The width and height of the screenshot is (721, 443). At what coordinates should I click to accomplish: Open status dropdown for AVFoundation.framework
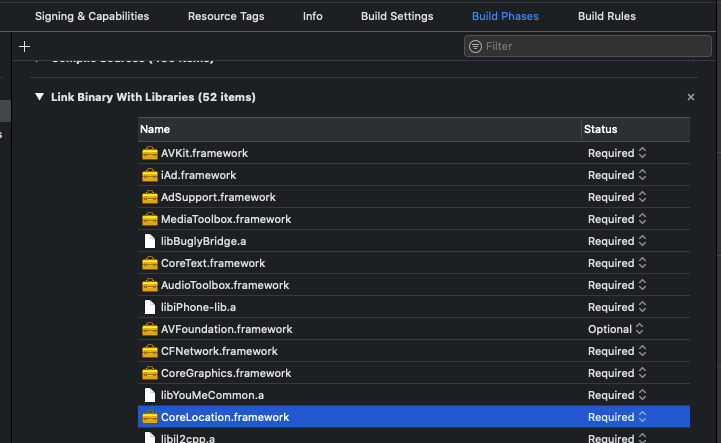pyautogui.click(x=616, y=329)
